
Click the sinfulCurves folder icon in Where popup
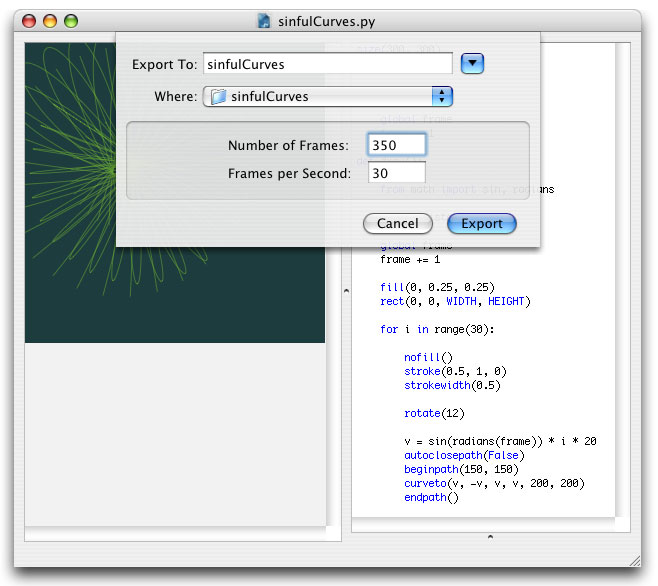pos(218,97)
